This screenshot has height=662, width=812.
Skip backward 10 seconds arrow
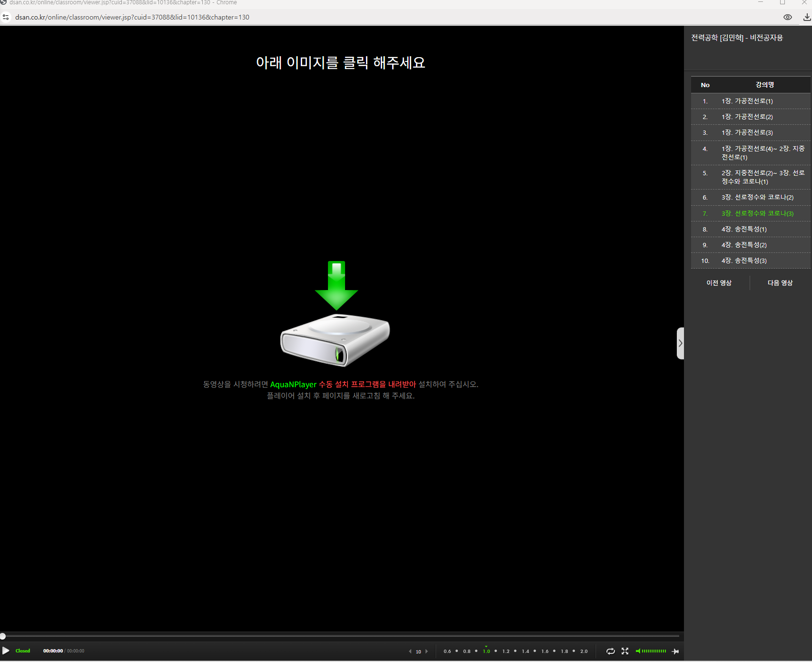[x=410, y=652]
